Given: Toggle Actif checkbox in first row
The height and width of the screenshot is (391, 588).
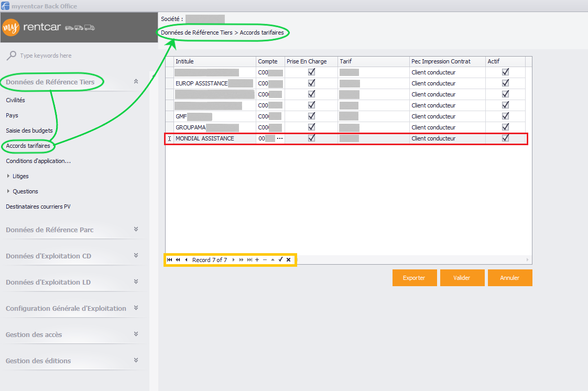Looking at the screenshot, I should (505, 72).
